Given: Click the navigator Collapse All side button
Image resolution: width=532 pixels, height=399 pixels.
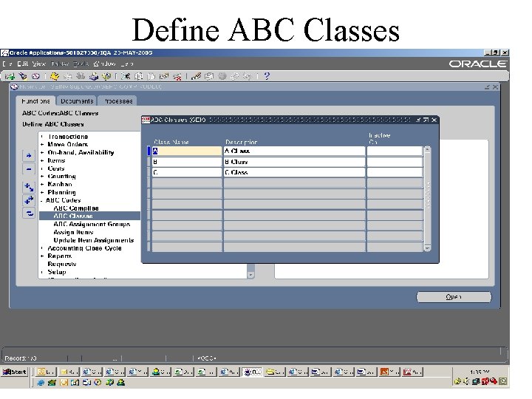Looking at the screenshot, I should [29, 213].
